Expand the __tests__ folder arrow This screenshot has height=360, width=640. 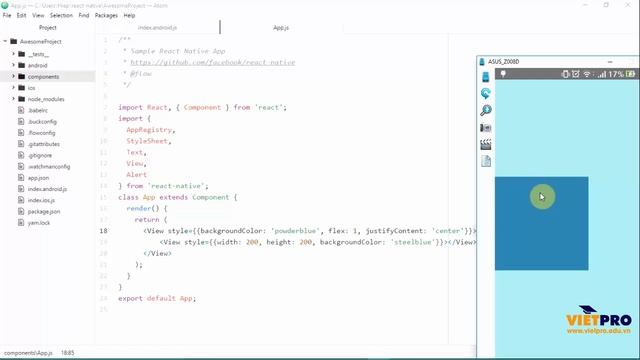13,54
